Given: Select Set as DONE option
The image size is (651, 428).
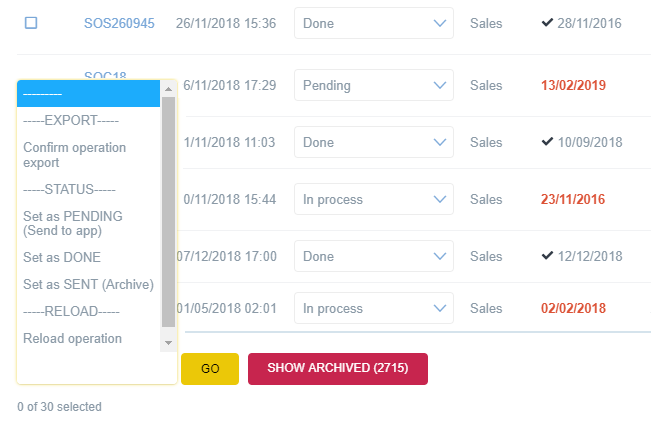Looking at the screenshot, I should 62,257.
